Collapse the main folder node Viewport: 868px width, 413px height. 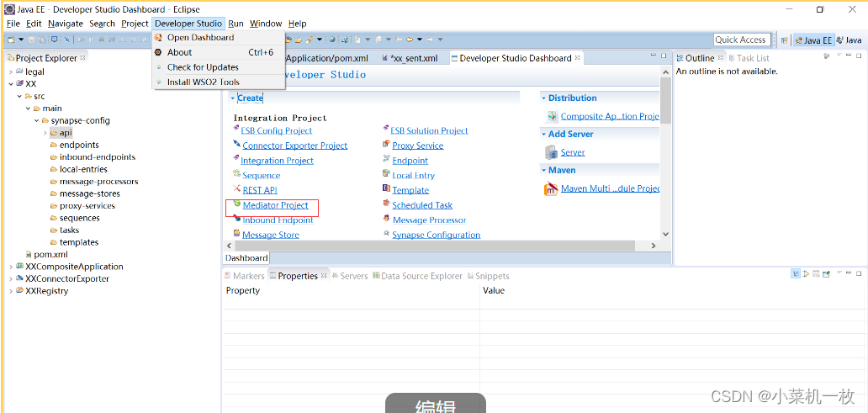click(29, 109)
